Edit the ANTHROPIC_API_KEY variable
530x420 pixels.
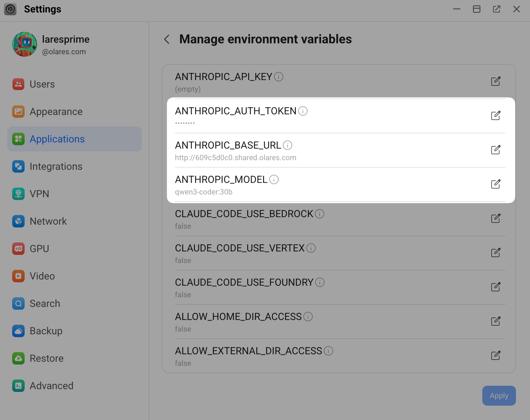tap(496, 81)
